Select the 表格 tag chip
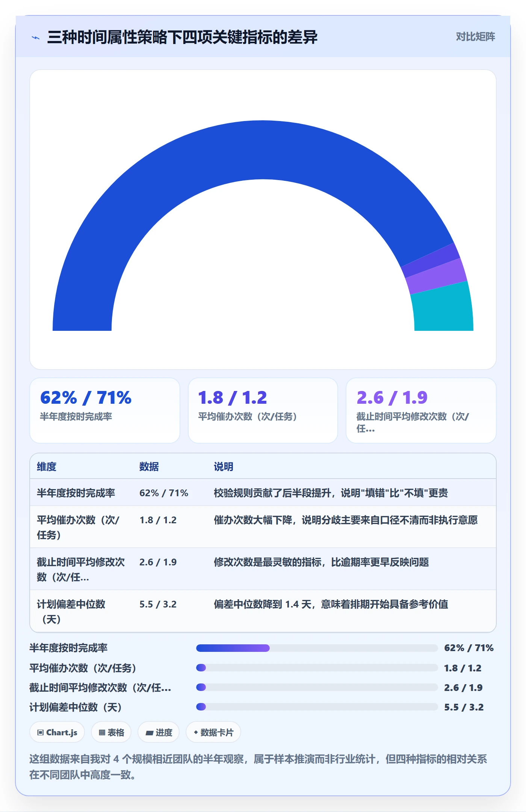Screen dimensions: 526x812 click(x=111, y=732)
